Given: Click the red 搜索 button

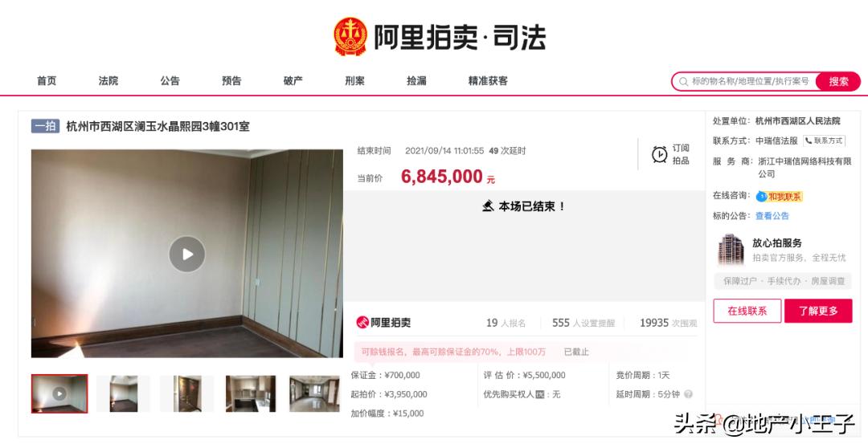Looking at the screenshot, I should 838,81.
